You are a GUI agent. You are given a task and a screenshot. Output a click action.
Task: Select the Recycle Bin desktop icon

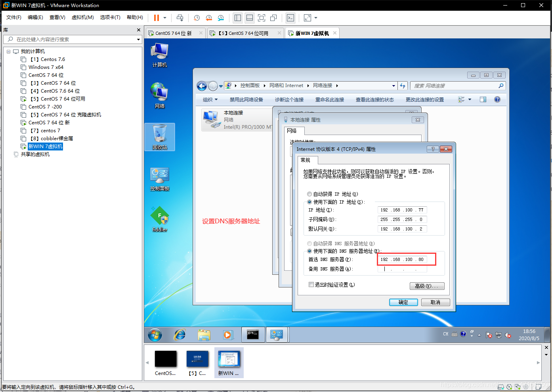click(x=160, y=137)
